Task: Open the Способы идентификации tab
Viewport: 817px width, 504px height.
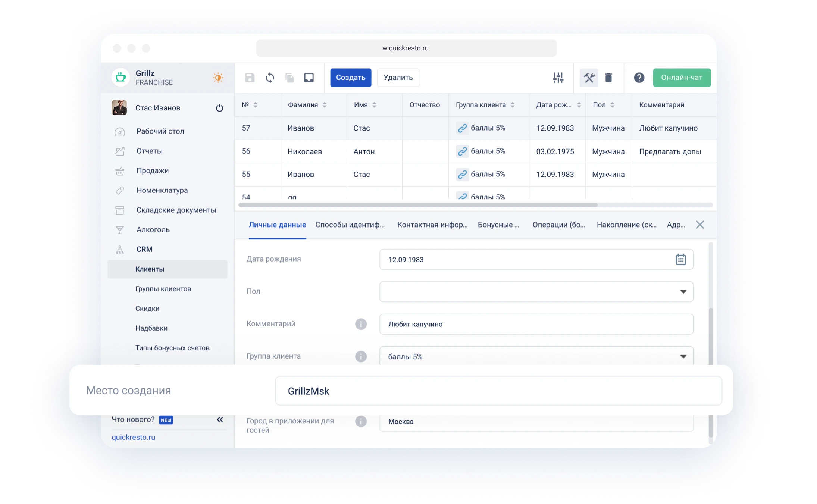Action: (x=350, y=225)
